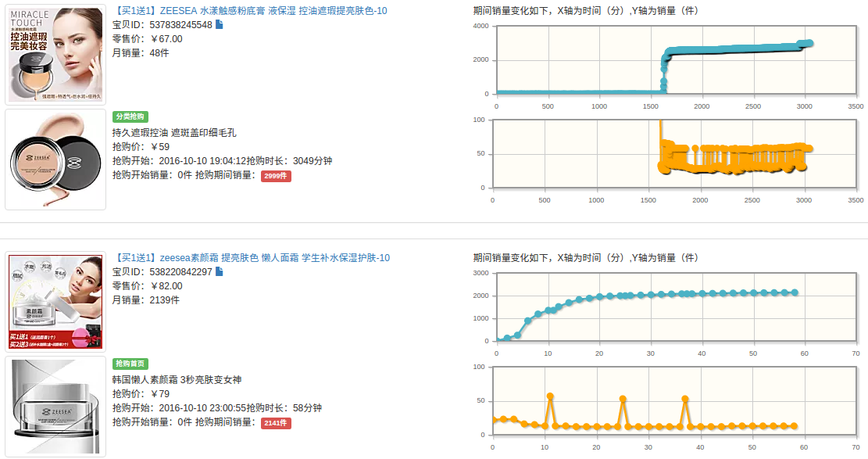Click the red 2999件 sales badge
This screenshot has width=868, height=459.
coord(276,176)
